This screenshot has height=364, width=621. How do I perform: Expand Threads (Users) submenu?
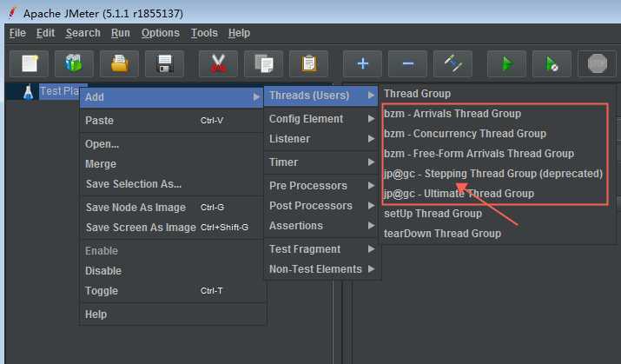pos(321,96)
